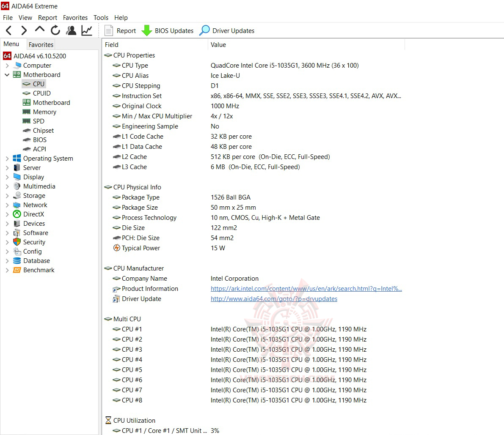Click the Memory chip icon in tree
Screen dimensions: 504x435
26,112
